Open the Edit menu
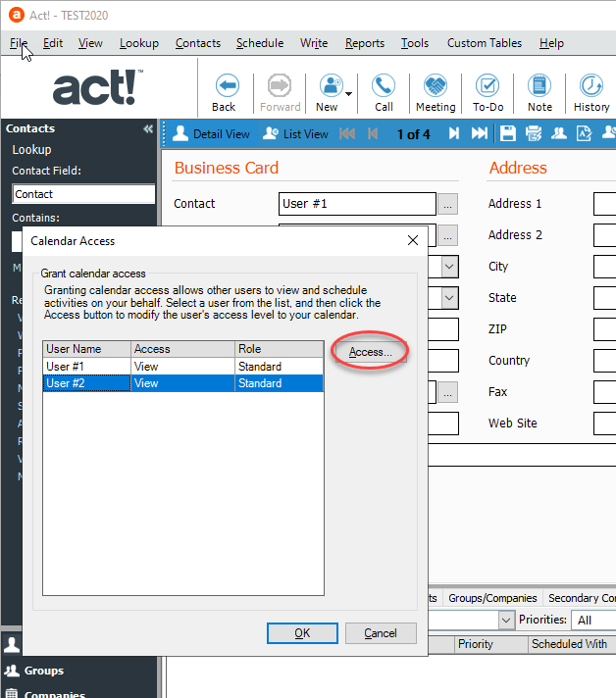This screenshot has width=616, height=698. point(53,43)
